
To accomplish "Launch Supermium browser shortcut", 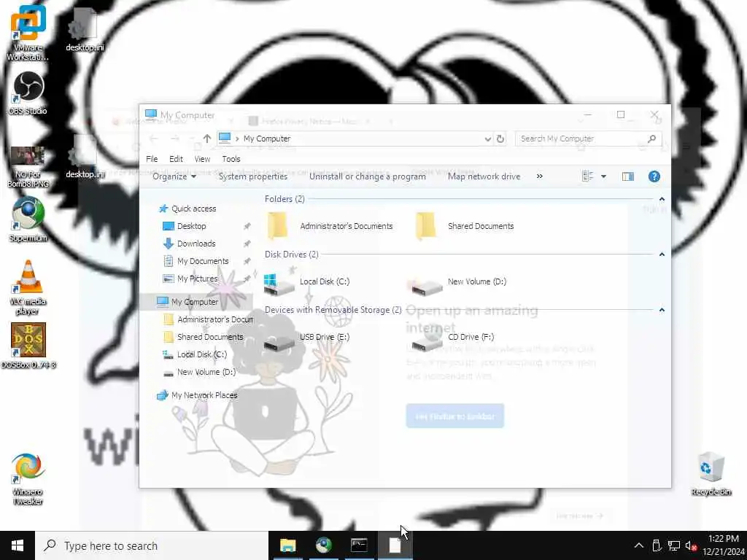I will pyautogui.click(x=28, y=219).
